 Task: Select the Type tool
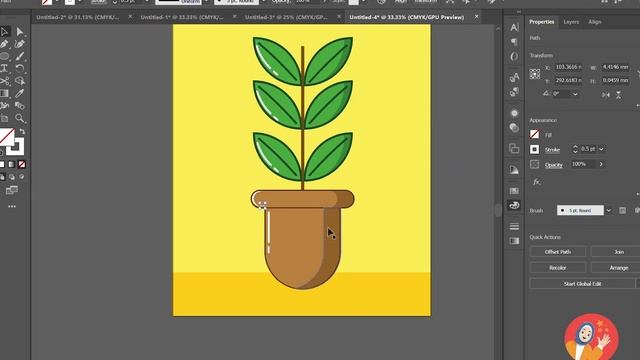pos(4,68)
